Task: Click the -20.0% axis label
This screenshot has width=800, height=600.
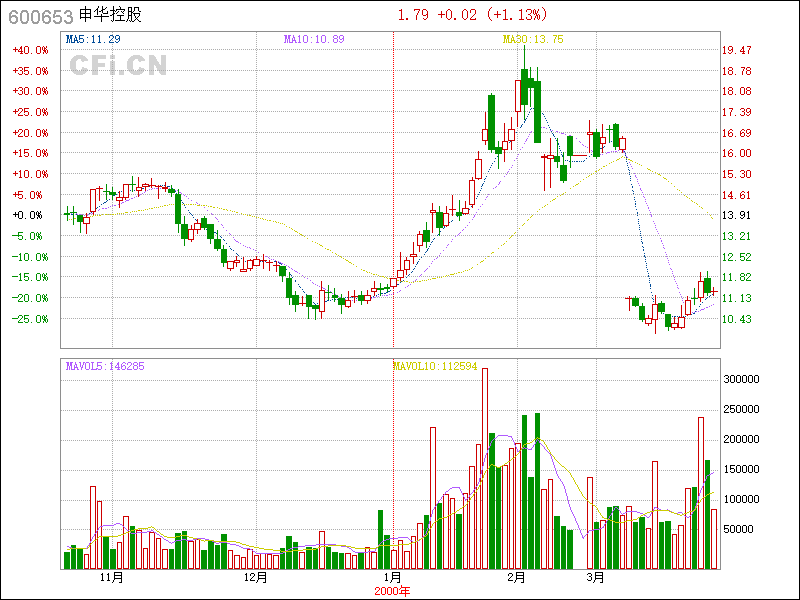Action: click(x=31, y=298)
